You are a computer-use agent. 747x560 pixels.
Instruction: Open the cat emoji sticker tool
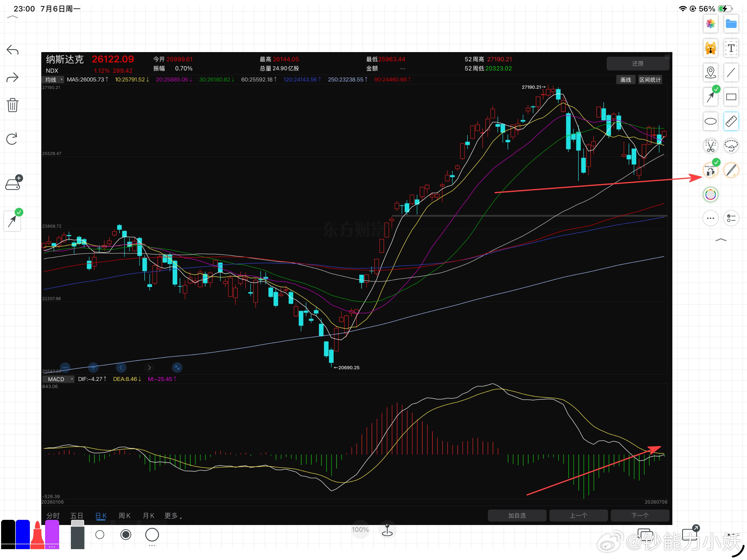pos(711,48)
